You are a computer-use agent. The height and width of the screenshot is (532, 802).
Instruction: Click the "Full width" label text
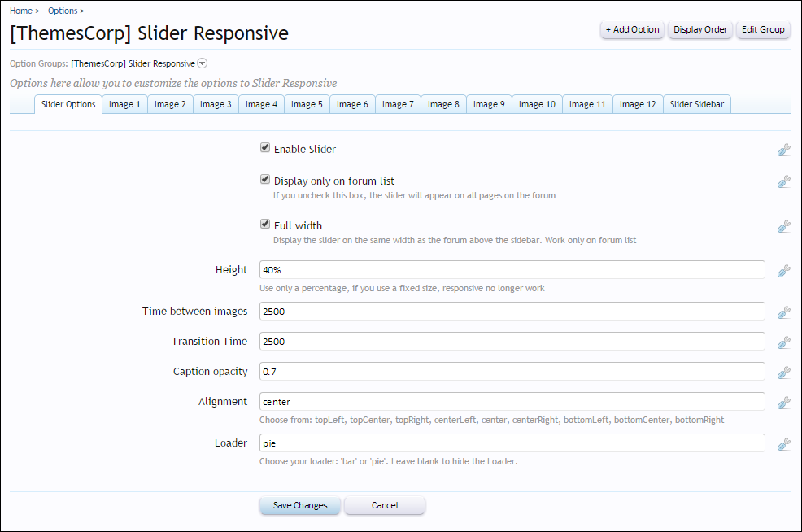(x=299, y=225)
